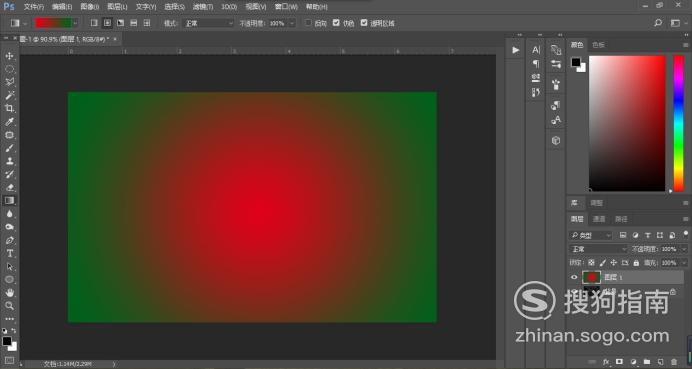The height and width of the screenshot is (369, 692).
Task: Select the Move tool
Action: click(x=9, y=56)
